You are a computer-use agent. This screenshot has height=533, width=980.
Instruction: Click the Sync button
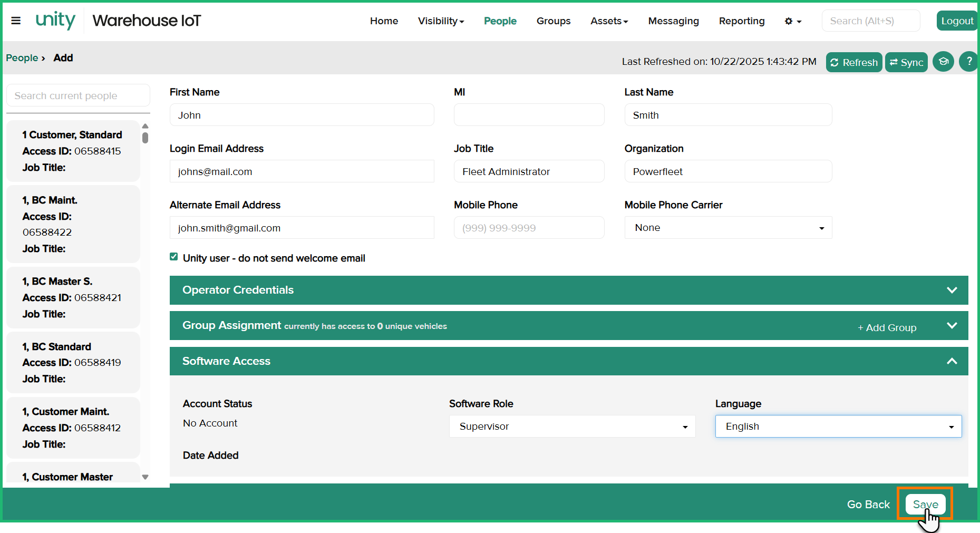(x=906, y=62)
